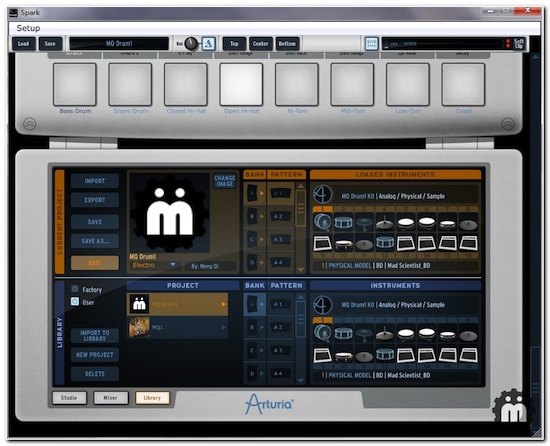Click the right round chevron button below pads
The height and width of the screenshot is (446, 550).
coord(508,123)
